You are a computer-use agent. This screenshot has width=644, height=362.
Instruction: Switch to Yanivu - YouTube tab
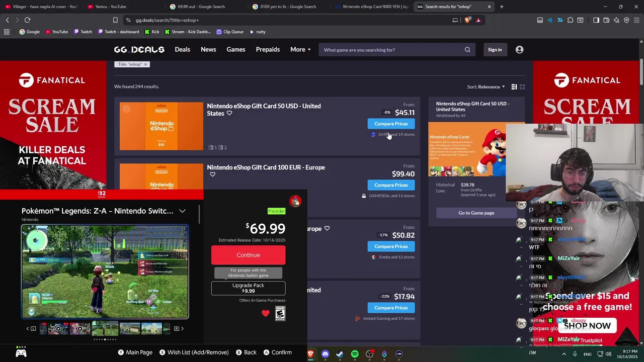pyautogui.click(x=123, y=7)
